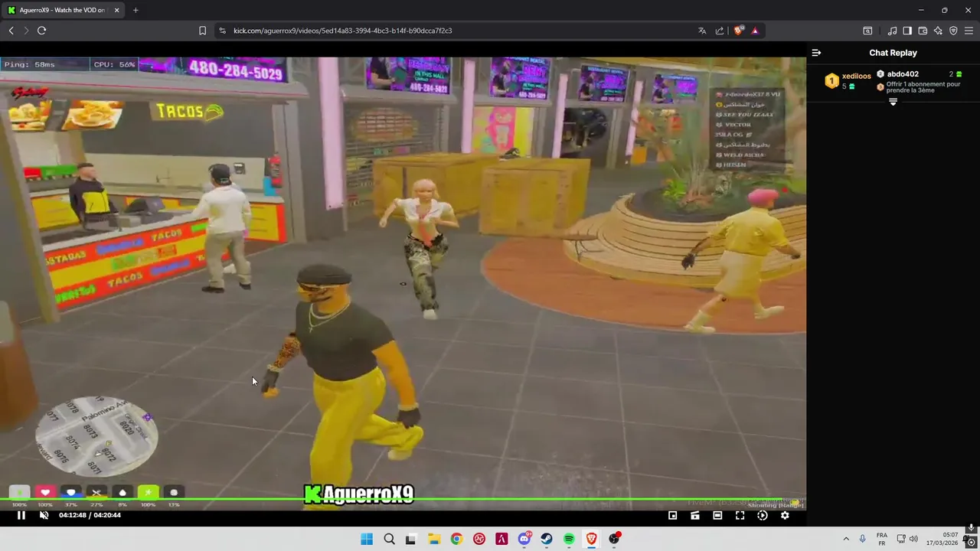Switch the FRA keyboard language indicator
Viewport: 980px width, 551px height.
882,539
